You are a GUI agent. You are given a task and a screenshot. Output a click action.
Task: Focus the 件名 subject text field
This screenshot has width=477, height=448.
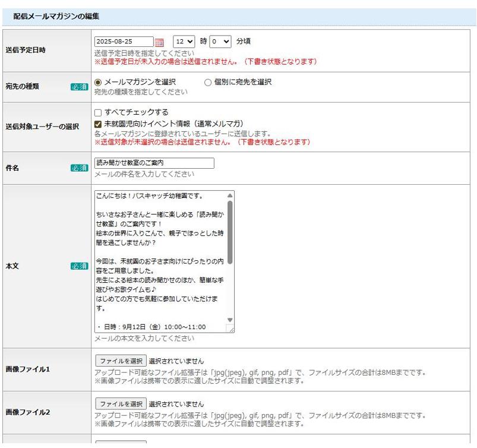pos(154,163)
